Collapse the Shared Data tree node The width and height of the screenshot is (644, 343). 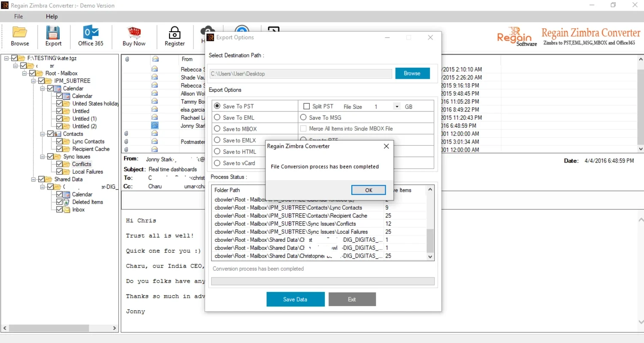pos(33,179)
